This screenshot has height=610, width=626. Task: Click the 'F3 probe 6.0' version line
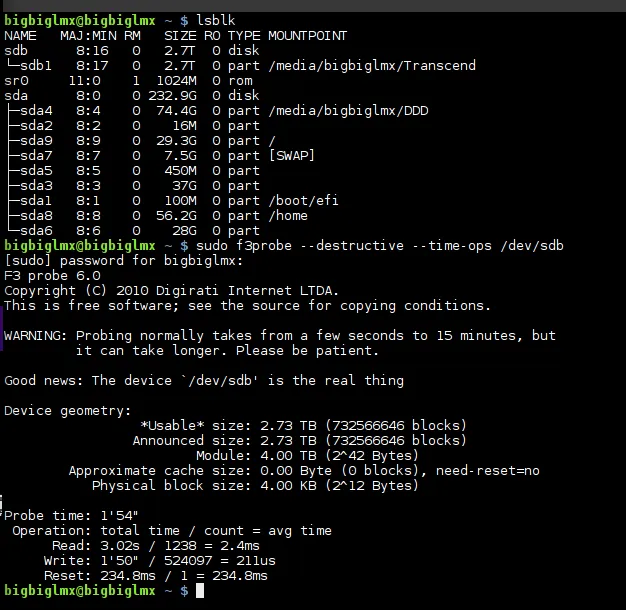[x=52, y=276]
